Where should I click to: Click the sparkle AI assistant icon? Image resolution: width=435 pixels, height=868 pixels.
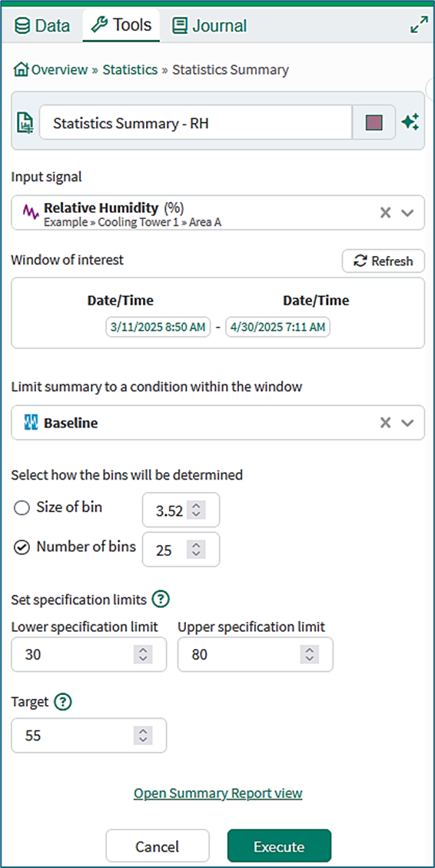tap(410, 122)
